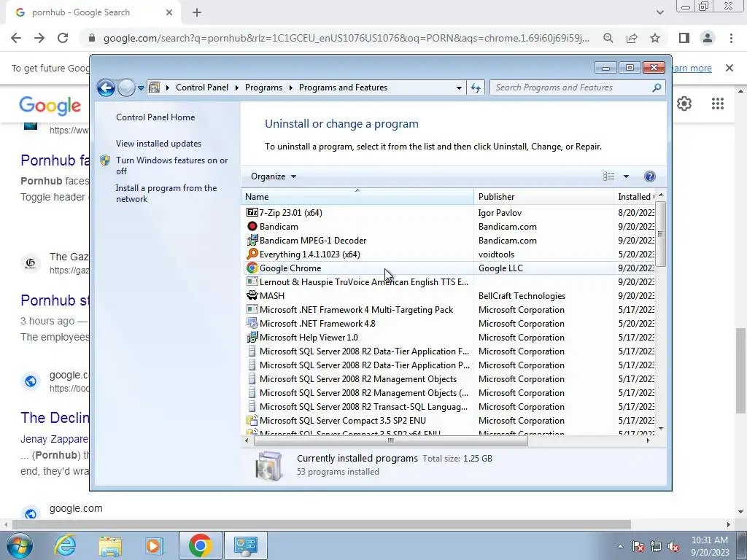Open View installed updates link
This screenshot has width=747, height=560.
158,144
